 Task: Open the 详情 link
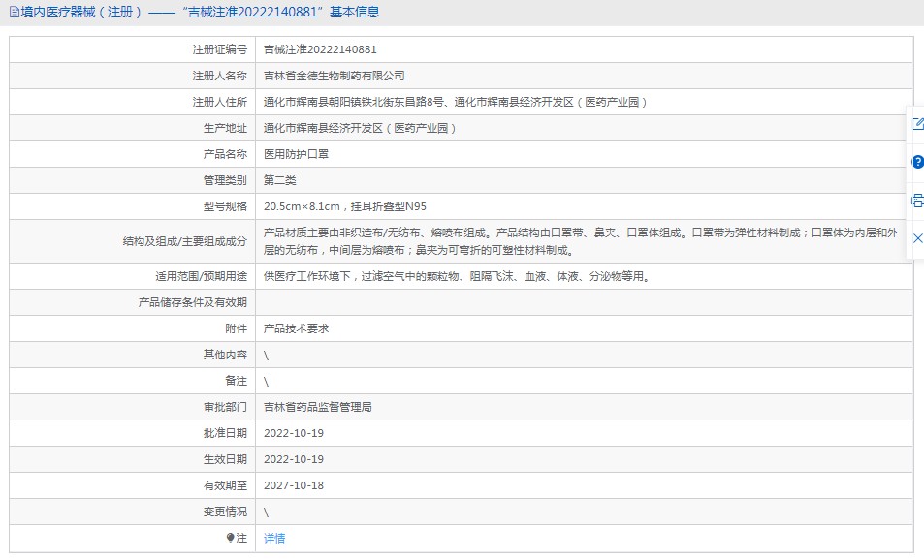pos(274,539)
